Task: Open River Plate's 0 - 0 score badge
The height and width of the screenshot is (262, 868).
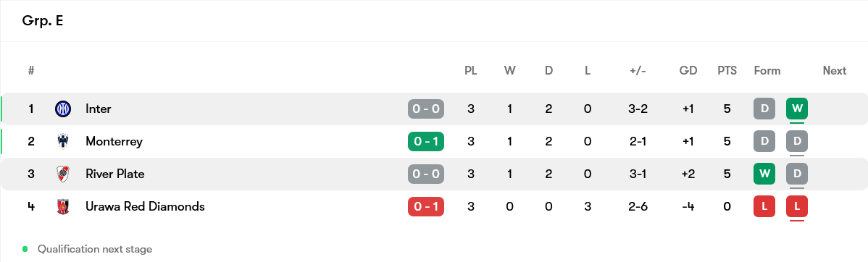Action: click(x=426, y=174)
